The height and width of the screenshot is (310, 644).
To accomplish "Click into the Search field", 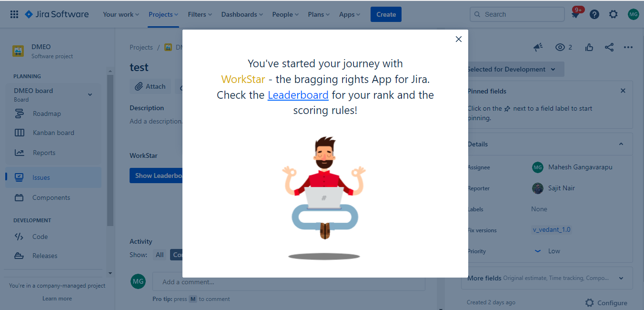I will point(517,14).
